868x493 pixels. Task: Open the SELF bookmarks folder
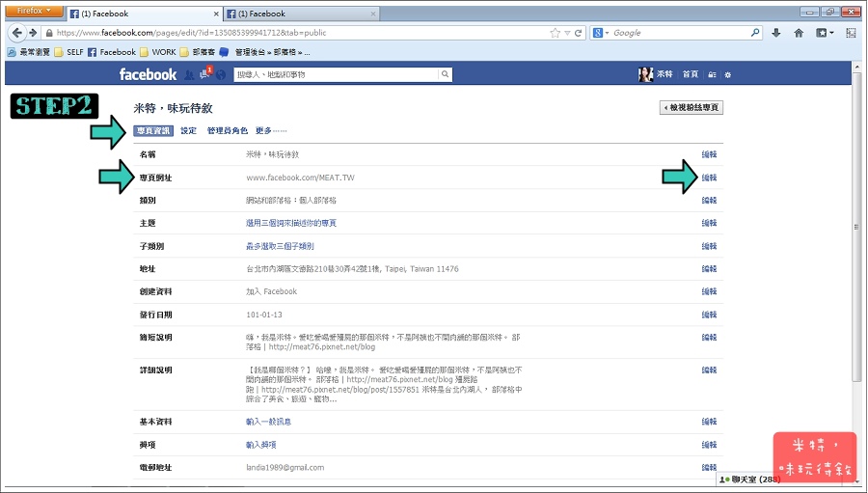68,52
